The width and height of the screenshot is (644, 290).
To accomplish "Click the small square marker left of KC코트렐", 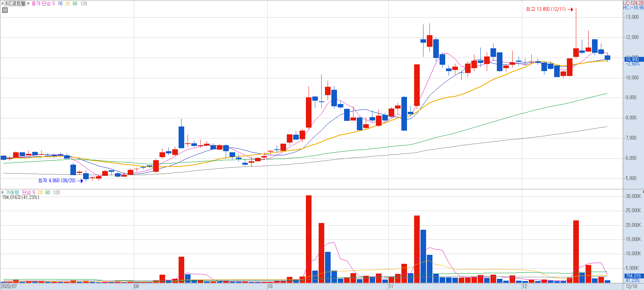I will pyautogui.click(x=2, y=3).
